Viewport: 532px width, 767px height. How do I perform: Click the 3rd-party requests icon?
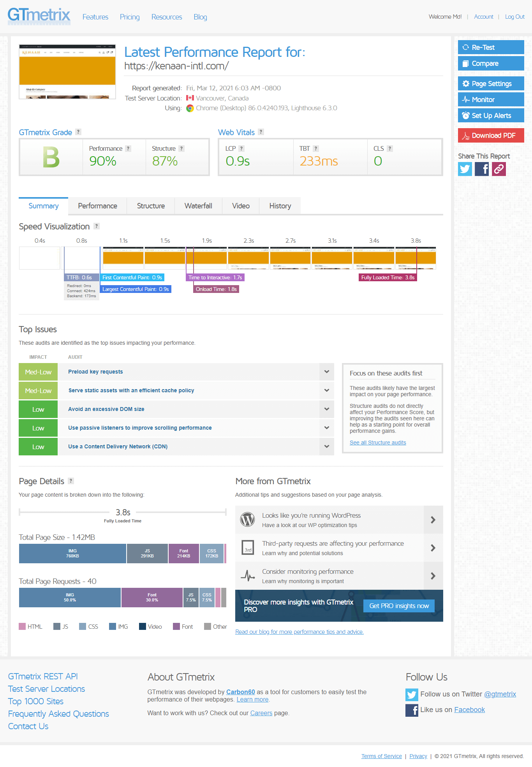[248, 547]
